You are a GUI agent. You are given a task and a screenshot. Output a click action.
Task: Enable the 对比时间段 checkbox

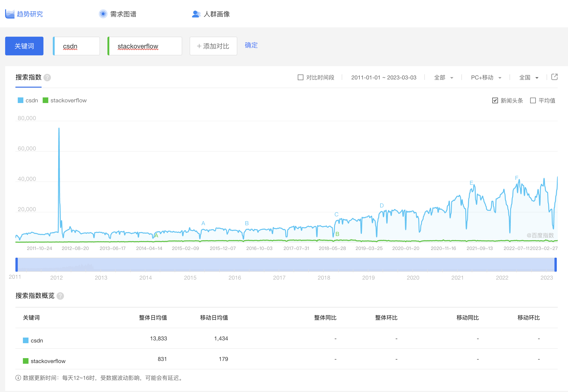[300, 78]
